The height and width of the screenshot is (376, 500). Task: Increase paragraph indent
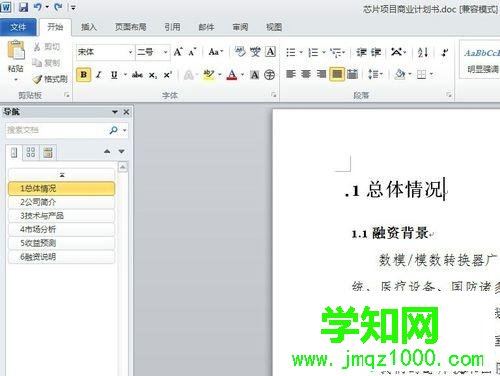[x=376, y=52]
